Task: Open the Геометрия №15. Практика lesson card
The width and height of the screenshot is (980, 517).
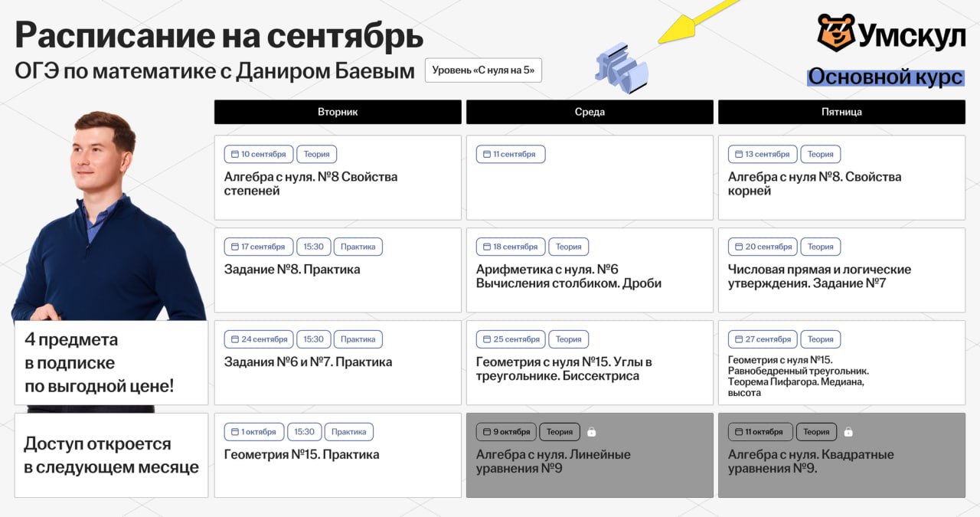Action: (x=338, y=455)
